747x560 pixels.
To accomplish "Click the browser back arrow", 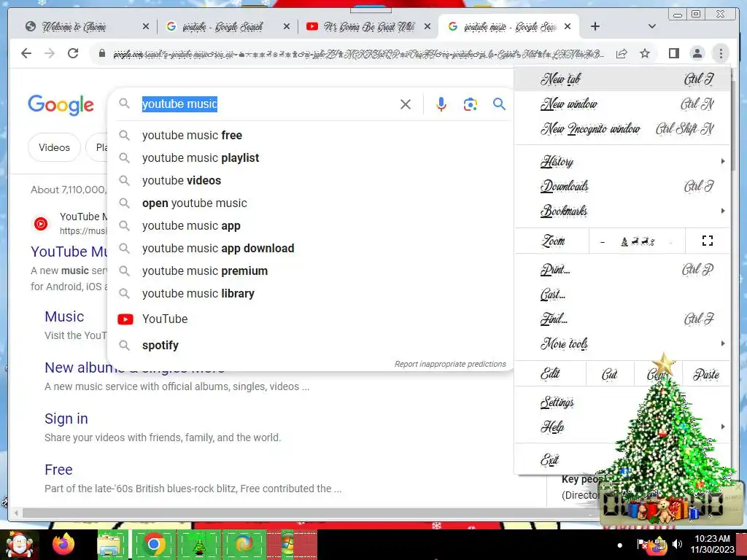I will coord(26,53).
